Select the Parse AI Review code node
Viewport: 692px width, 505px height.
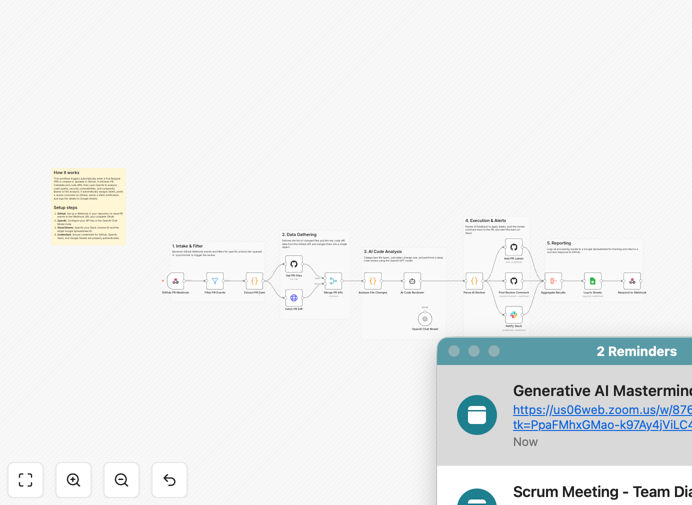474,281
